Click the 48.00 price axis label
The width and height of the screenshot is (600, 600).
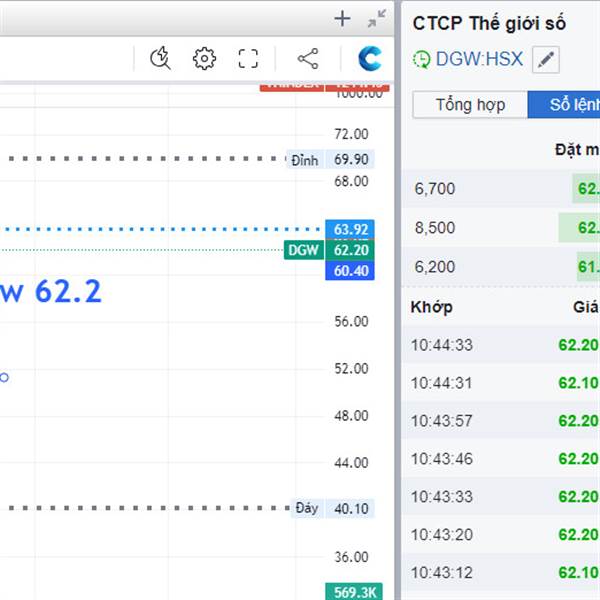[x=351, y=416]
